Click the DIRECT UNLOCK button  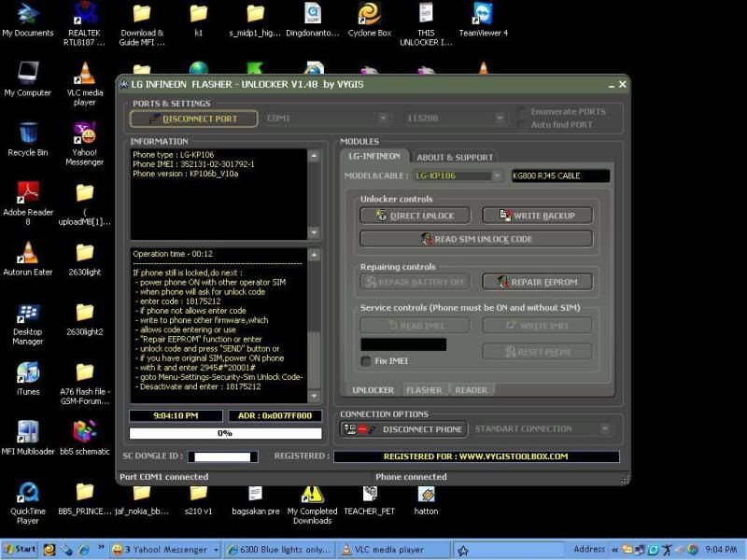tap(415, 216)
